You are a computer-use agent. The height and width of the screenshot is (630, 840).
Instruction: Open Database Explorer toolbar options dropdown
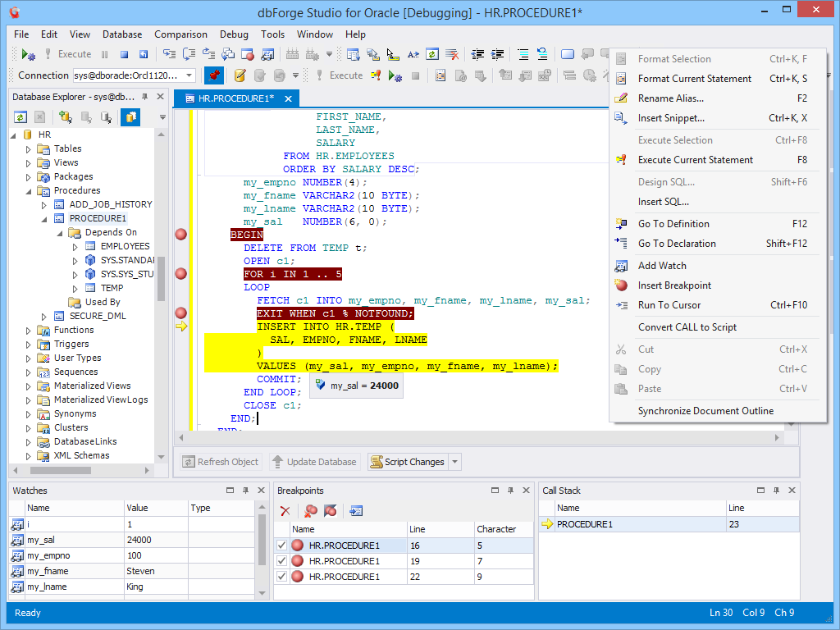pos(162,116)
